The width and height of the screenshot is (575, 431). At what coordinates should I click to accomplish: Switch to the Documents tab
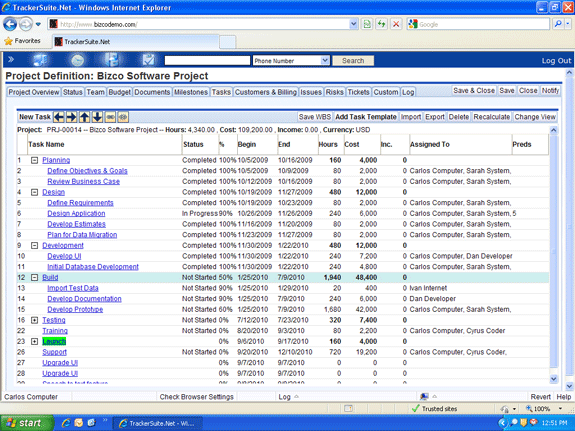point(152,92)
